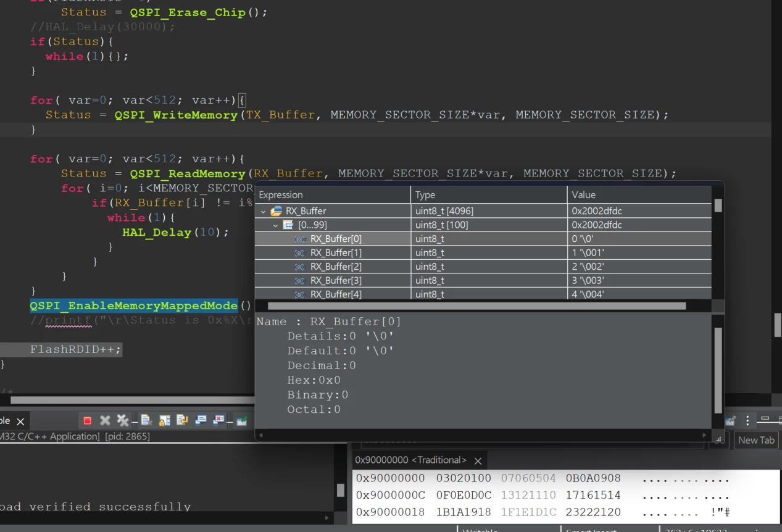
Task: Click the Octal:0 line in details
Action: click(314, 410)
